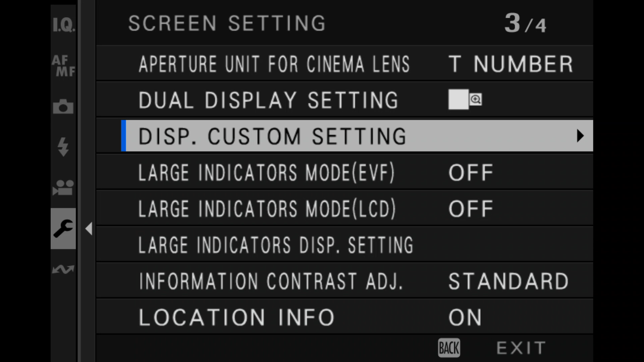This screenshot has width=644, height=362.
Task: Toggle Location Info ON value
Action: click(x=465, y=317)
